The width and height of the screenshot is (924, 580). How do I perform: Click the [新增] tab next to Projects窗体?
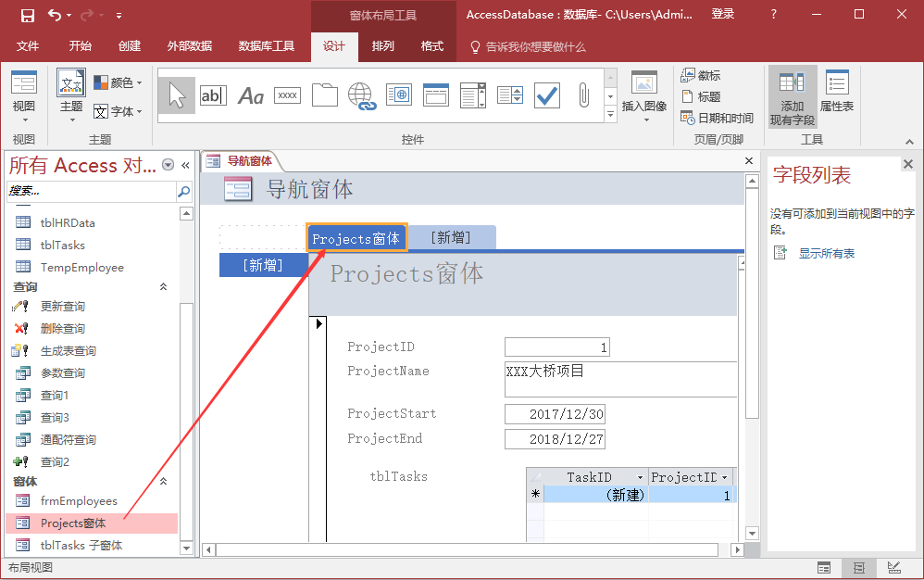(x=451, y=238)
